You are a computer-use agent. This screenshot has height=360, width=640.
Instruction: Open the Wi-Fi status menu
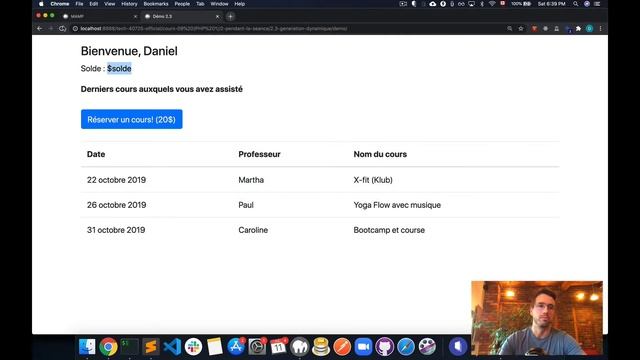(x=492, y=4)
